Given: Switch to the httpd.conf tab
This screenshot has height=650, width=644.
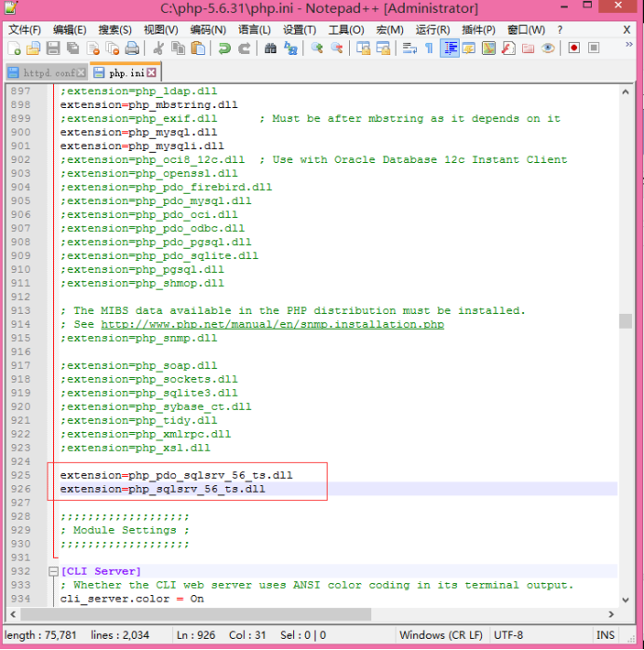Looking at the screenshot, I should (47, 73).
